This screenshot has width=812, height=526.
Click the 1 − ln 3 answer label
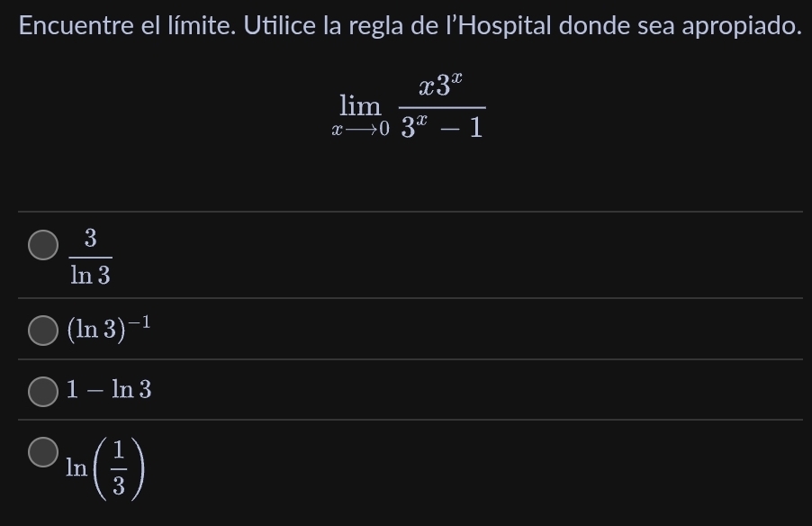[109, 390]
